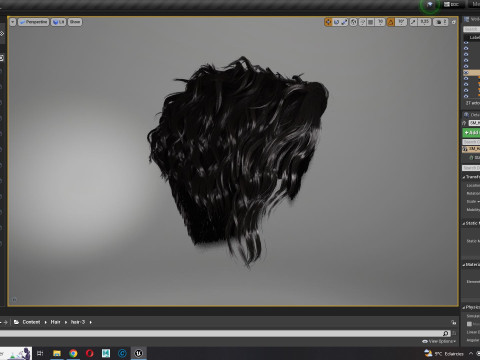Toggle visibility eye of highlighted outliner row
The height and width of the screenshot is (360, 480).
[466, 72]
